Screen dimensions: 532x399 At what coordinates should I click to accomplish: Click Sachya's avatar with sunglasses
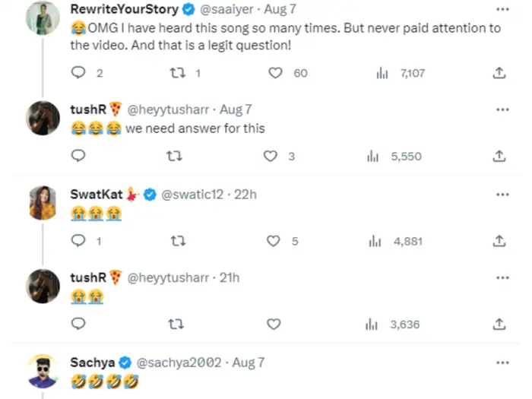coord(43,371)
